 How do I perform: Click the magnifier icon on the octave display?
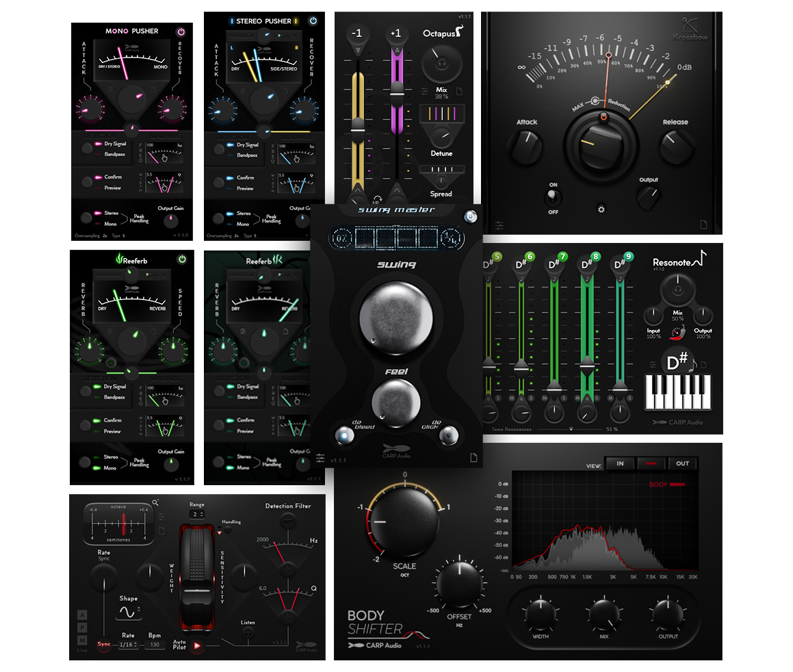(x=155, y=502)
